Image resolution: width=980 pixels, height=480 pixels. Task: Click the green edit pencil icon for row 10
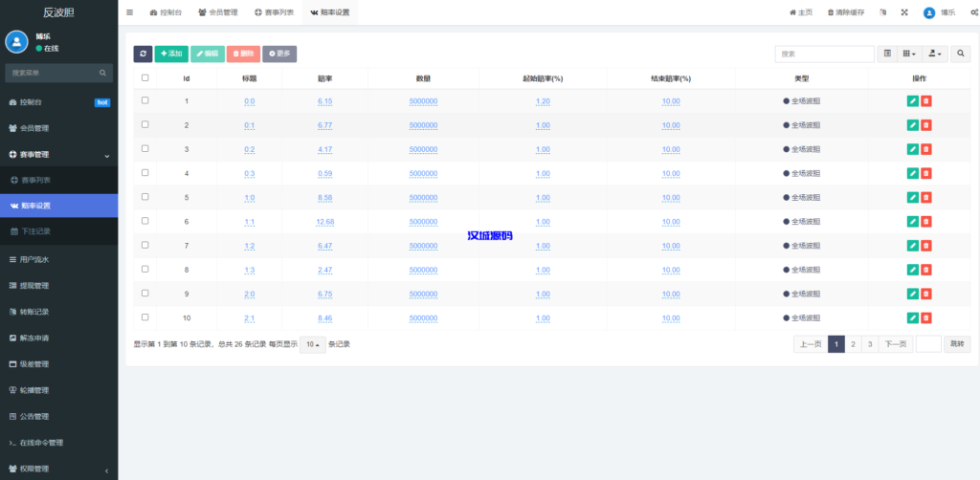click(912, 317)
